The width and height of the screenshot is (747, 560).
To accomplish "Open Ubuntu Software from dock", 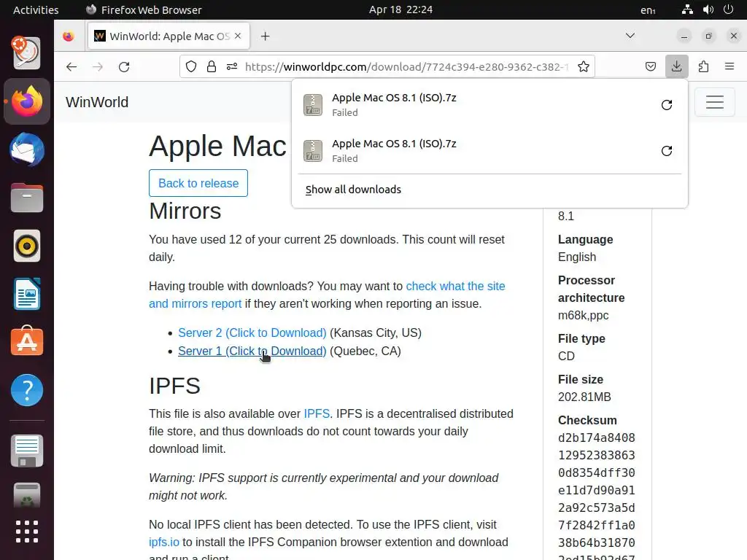I will pos(27,342).
